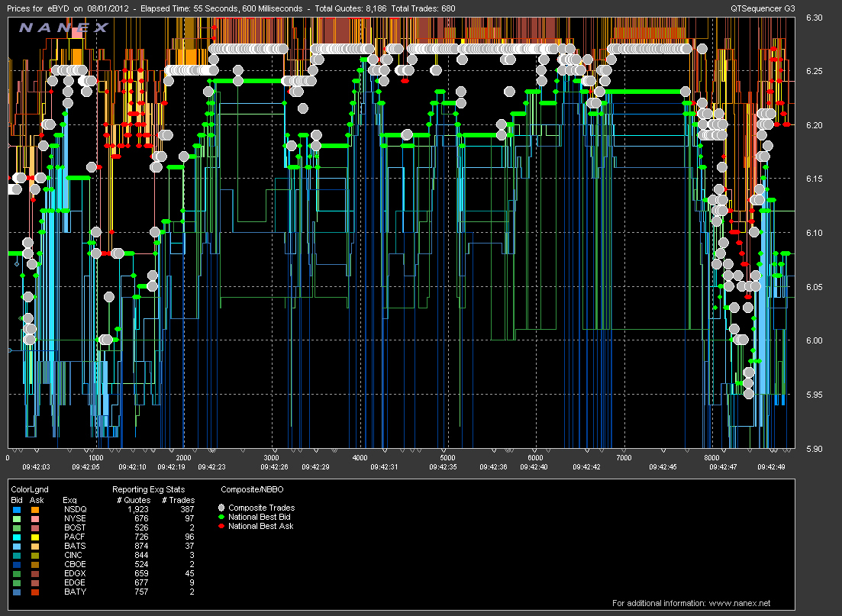This screenshot has width=842, height=616.
Task: Pick the NYSE ask color swatch
Action: pos(35,519)
